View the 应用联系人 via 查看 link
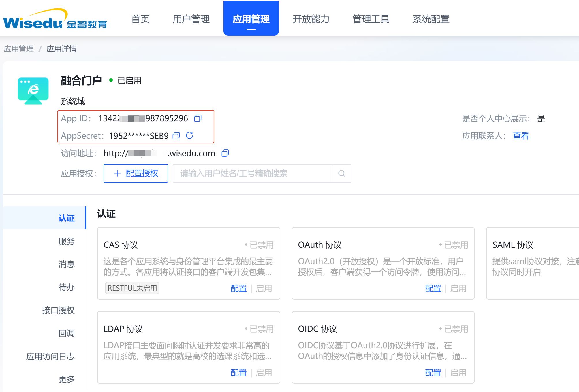The height and width of the screenshot is (392, 579). click(521, 136)
